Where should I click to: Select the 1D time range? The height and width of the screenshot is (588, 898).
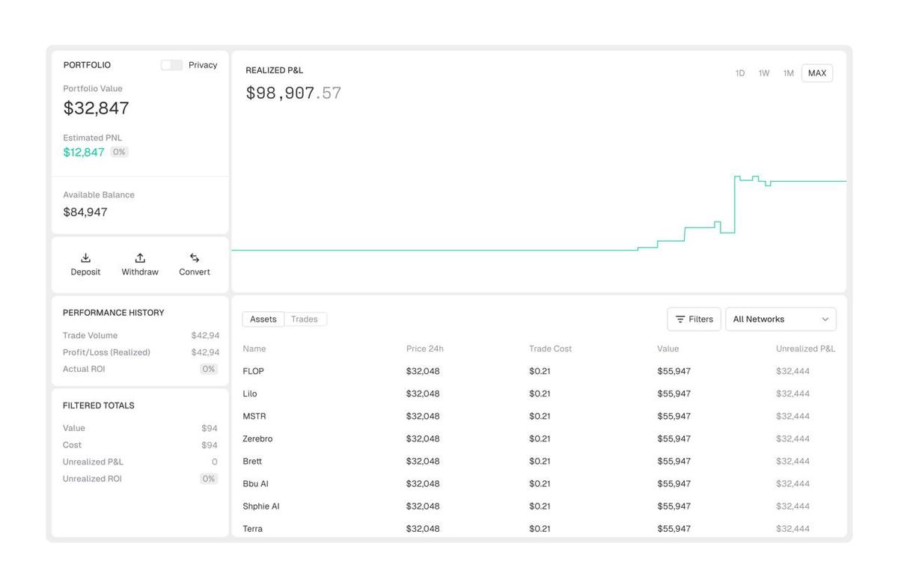tap(740, 73)
